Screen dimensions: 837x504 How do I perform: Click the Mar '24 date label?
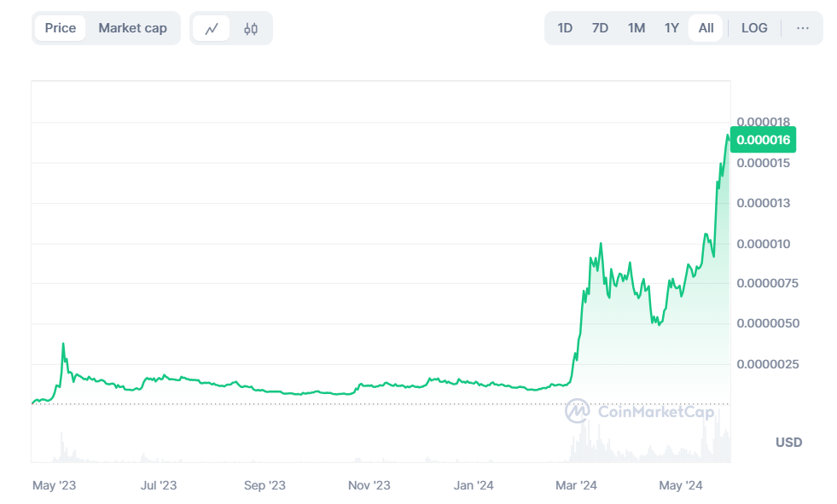[577, 485]
